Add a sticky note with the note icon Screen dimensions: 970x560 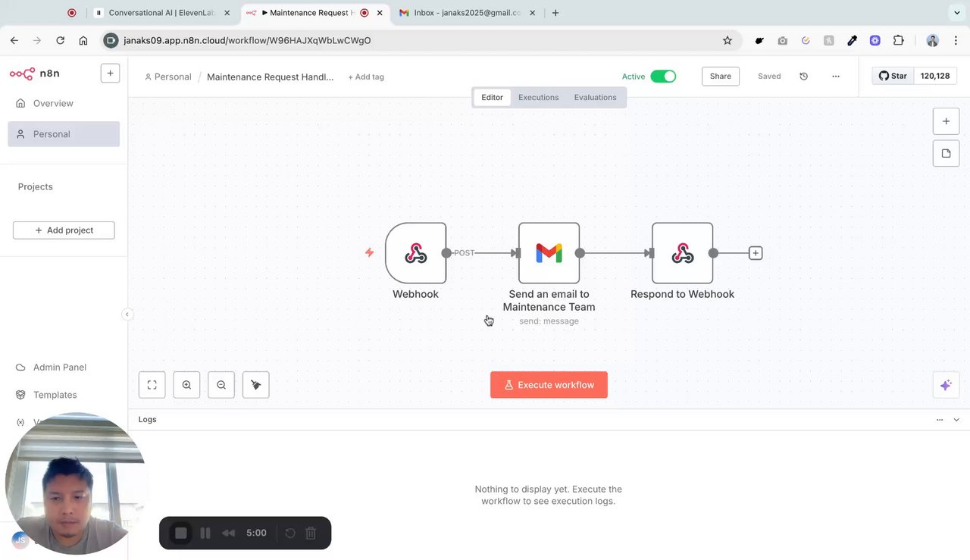point(946,153)
